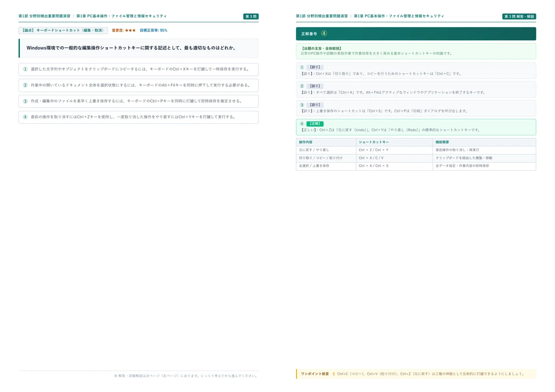
Task: Click the ★★★ importance stars
Action: tap(130, 31)
